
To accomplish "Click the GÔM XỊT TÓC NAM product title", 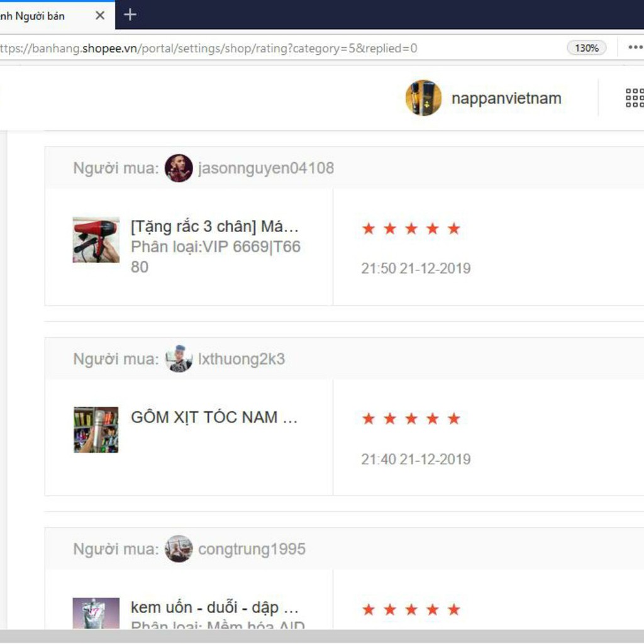I will pos(214,417).
